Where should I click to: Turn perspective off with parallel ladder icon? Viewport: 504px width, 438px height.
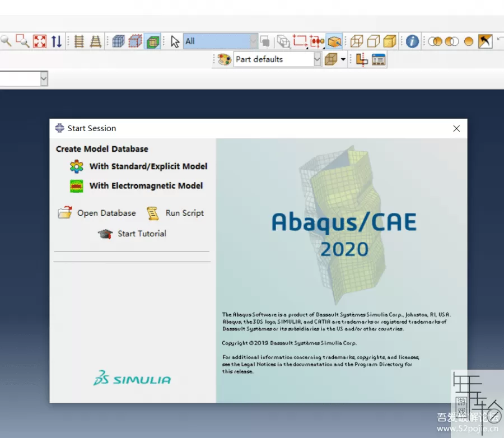click(79, 41)
